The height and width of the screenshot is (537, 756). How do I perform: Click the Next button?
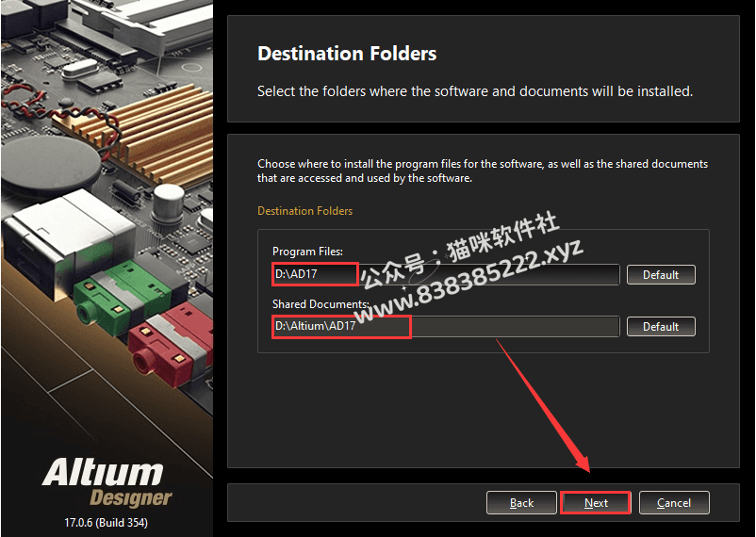click(596, 503)
